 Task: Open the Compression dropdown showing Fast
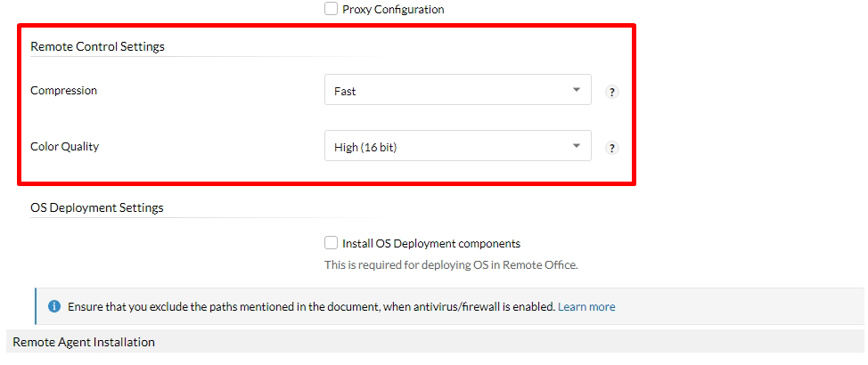(458, 90)
